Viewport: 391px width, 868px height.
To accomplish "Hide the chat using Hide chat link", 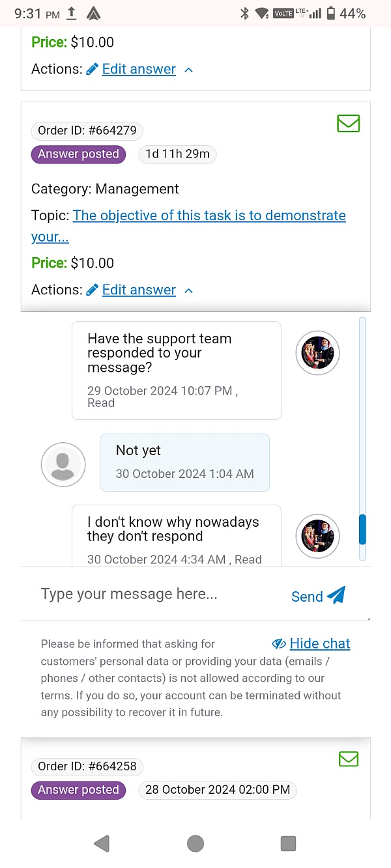I will (320, 643).
